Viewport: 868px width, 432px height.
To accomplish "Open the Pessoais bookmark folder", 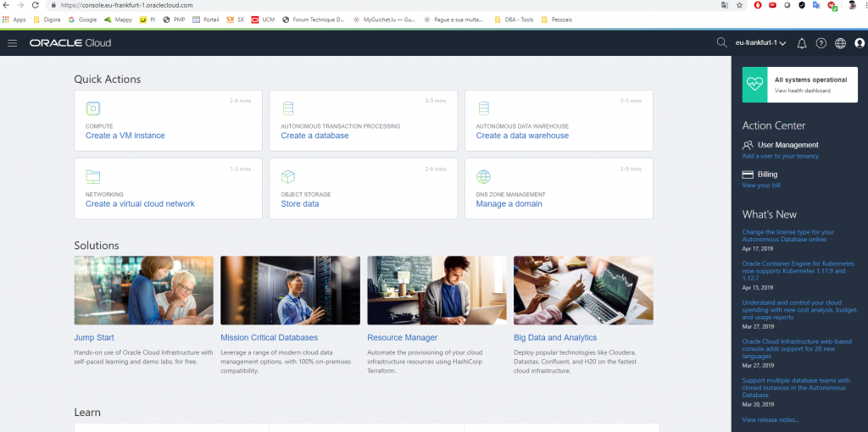I will coord(556,19).
